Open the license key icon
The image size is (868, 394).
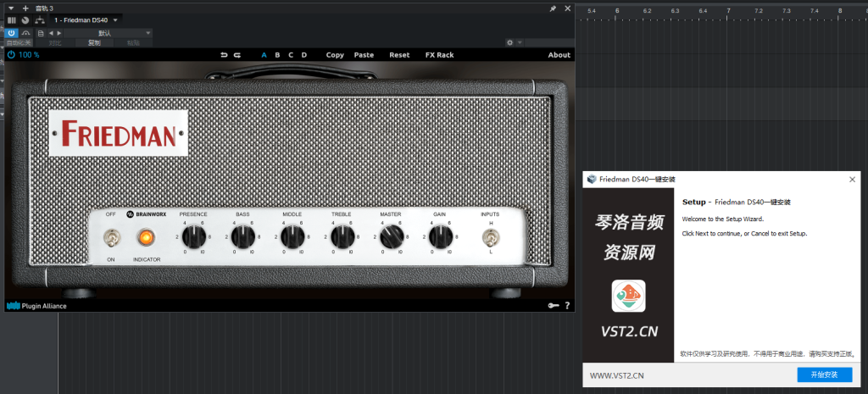click(x=553, y=306)
